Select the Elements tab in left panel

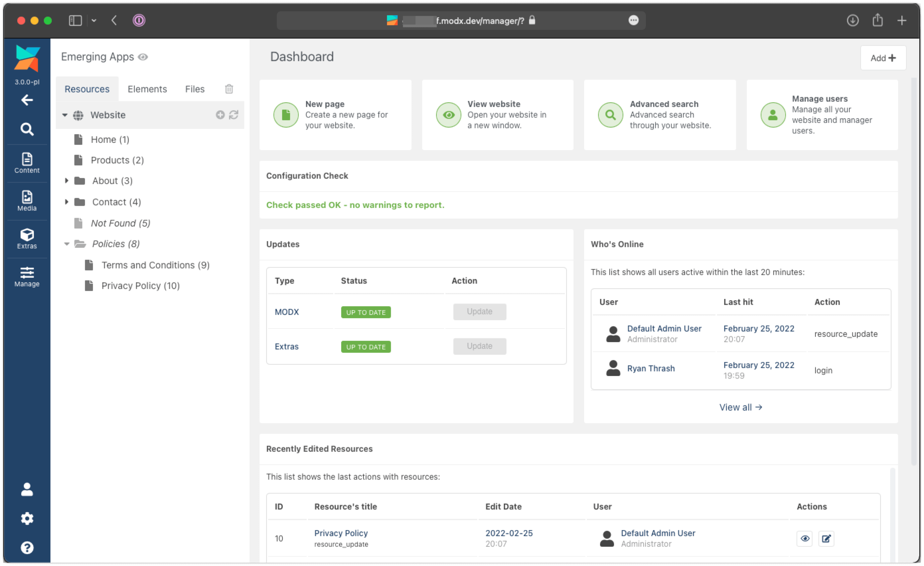point(147,88)
